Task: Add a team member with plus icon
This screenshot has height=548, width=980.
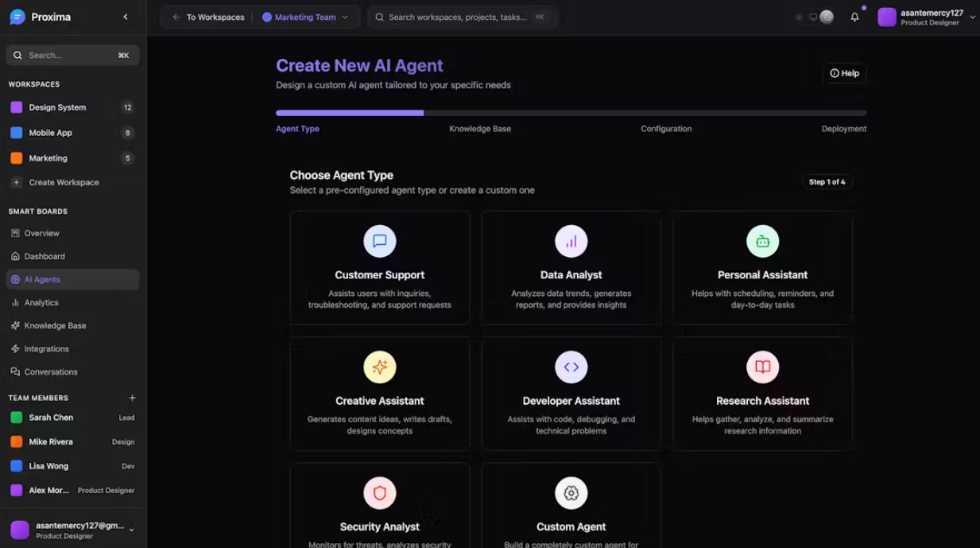Action: (x=132, y=398)
